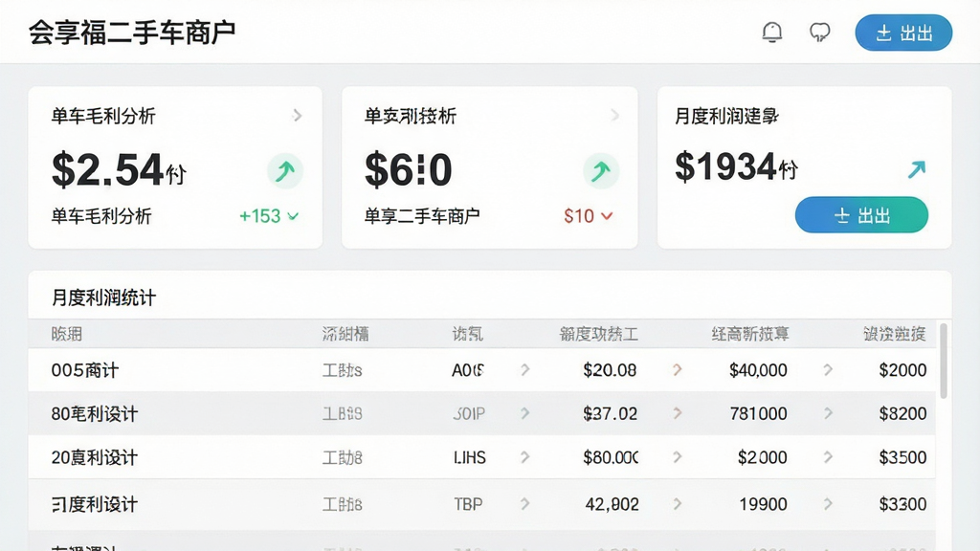The image size is (980, 551).
Task: Open the chat bubble messages icon
Action: [x=819, y=32]
